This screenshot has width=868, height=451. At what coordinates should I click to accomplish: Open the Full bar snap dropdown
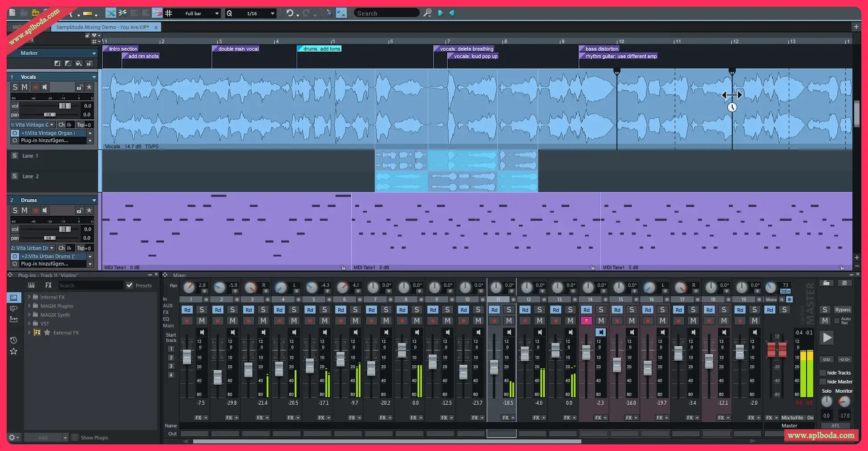pyautogui.click(x=217, y=13)
